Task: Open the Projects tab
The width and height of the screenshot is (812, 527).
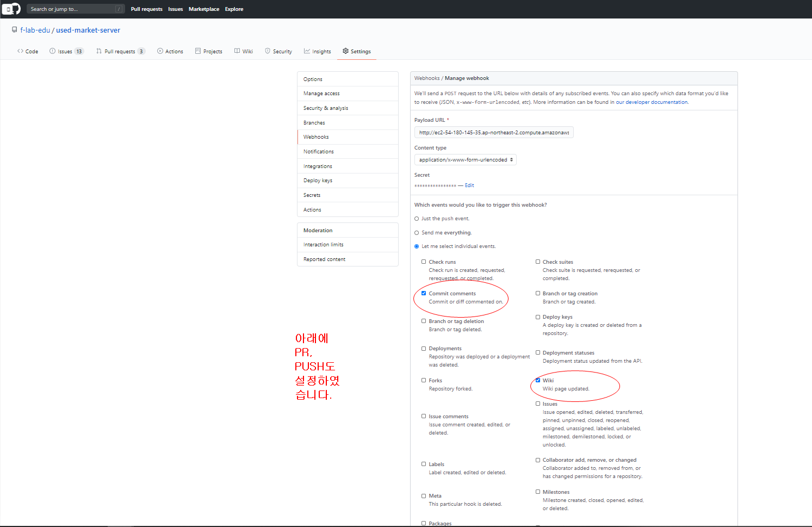Action: 209,51
